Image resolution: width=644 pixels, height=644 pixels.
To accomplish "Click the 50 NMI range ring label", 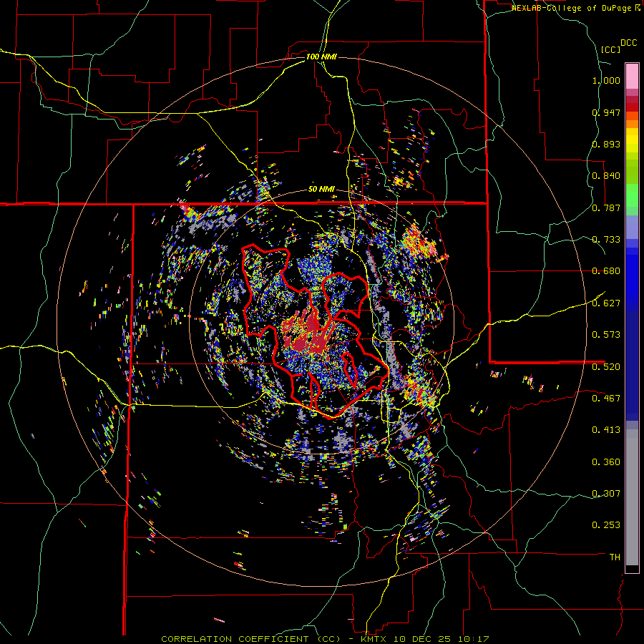I will coord(321,190).
